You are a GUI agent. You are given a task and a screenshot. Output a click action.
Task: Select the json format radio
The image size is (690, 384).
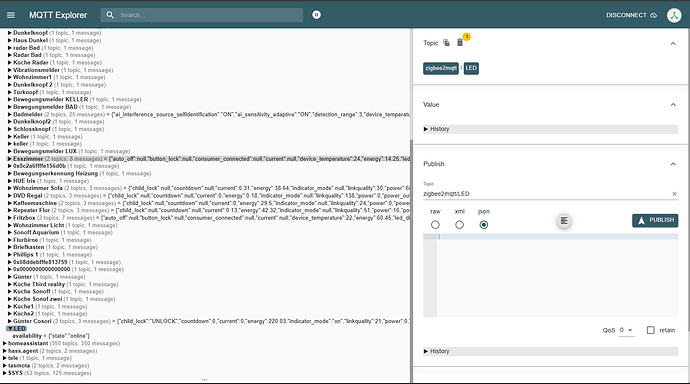(x=484, y=225)
